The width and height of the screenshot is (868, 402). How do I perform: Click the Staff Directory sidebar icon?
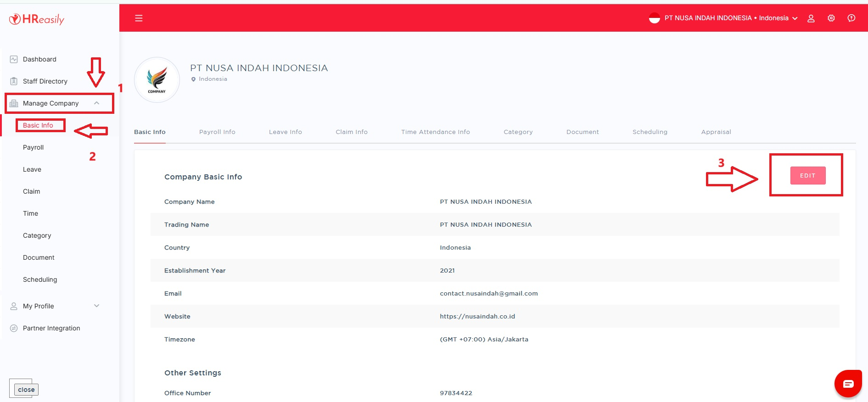point(14,81)
